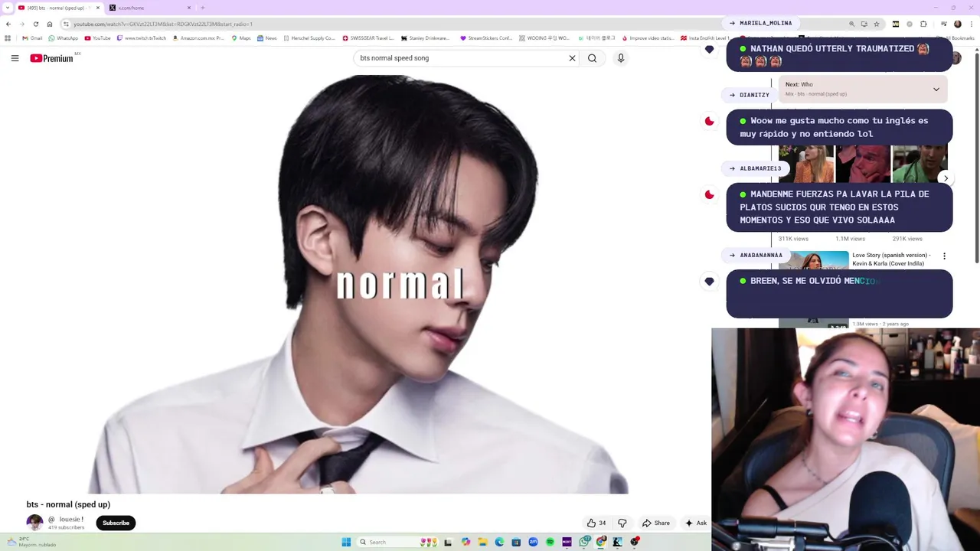Open the Gmail bookmark
The width and height of the screenshot is (980, 551).
[x=33, y=38]
